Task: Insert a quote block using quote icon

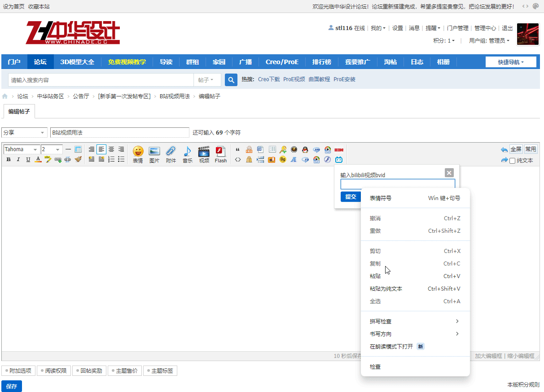Action: (x=238, y=149)
